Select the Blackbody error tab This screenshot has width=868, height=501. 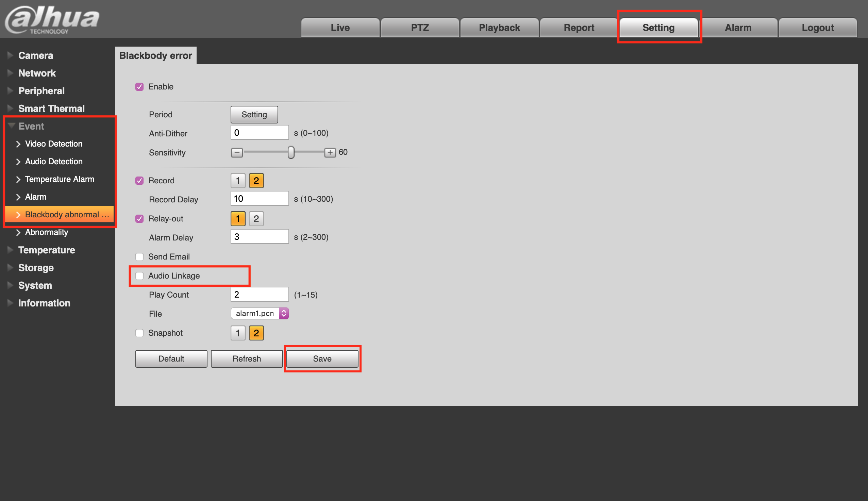click(155, 55)
